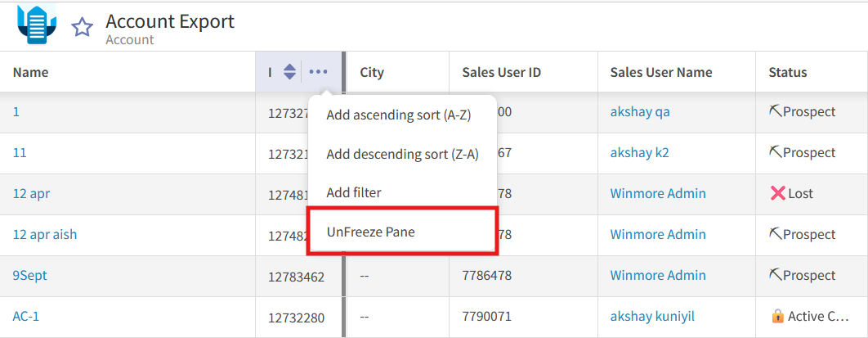Click the favorite star icon

[x=83, y=26]
